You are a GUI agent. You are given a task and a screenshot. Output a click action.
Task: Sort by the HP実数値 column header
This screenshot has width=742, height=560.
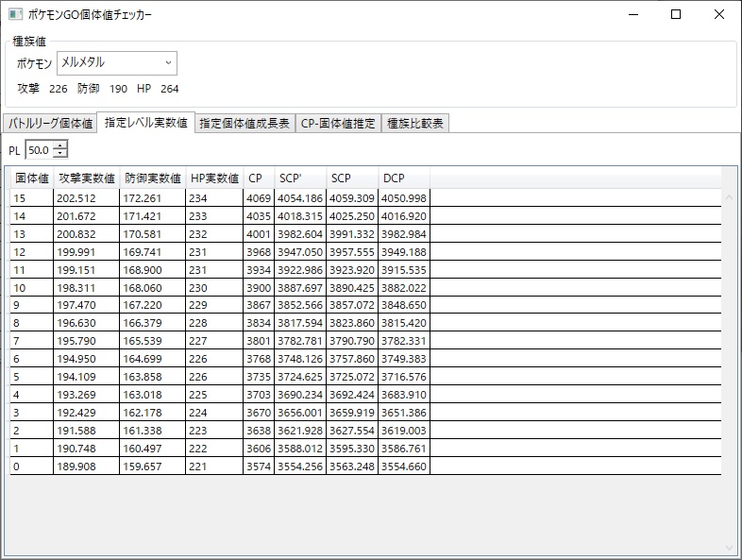[x=214, y=178]
